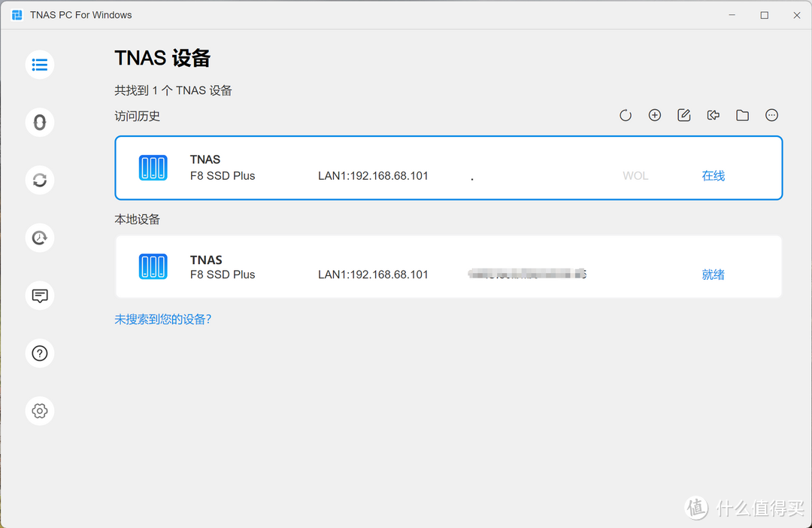Click the edit pencil toolbar icon
The image size is (812, 528).
click(684, 115)
